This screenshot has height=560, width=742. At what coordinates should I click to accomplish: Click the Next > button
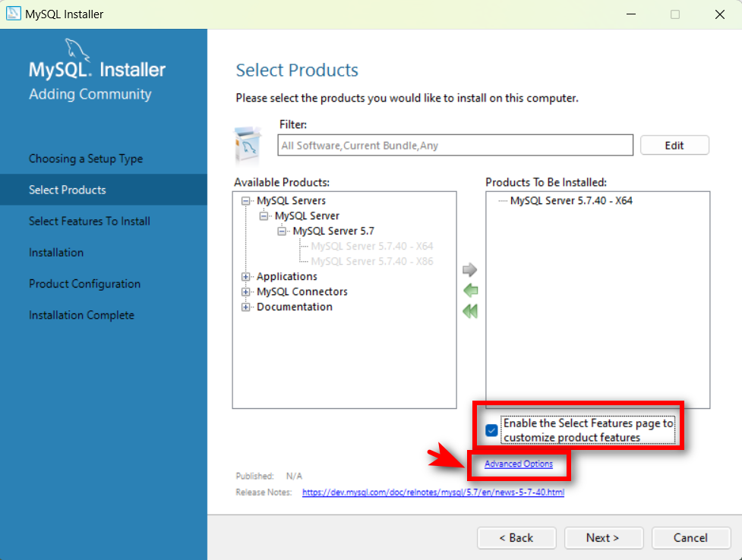[x=603, y=538]
